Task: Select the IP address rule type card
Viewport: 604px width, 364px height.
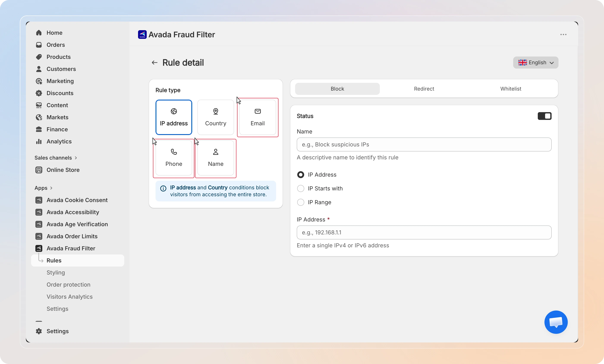Action: click(174, 117)
